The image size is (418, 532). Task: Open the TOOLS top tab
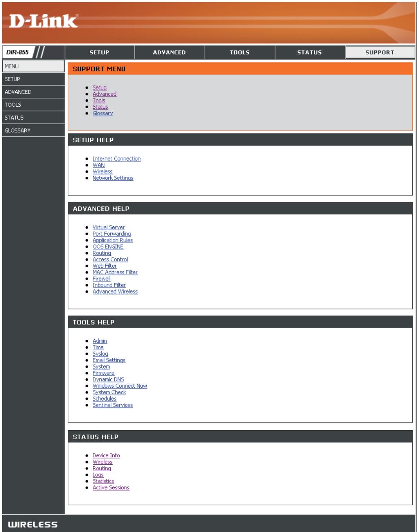(x=240, y=52)
